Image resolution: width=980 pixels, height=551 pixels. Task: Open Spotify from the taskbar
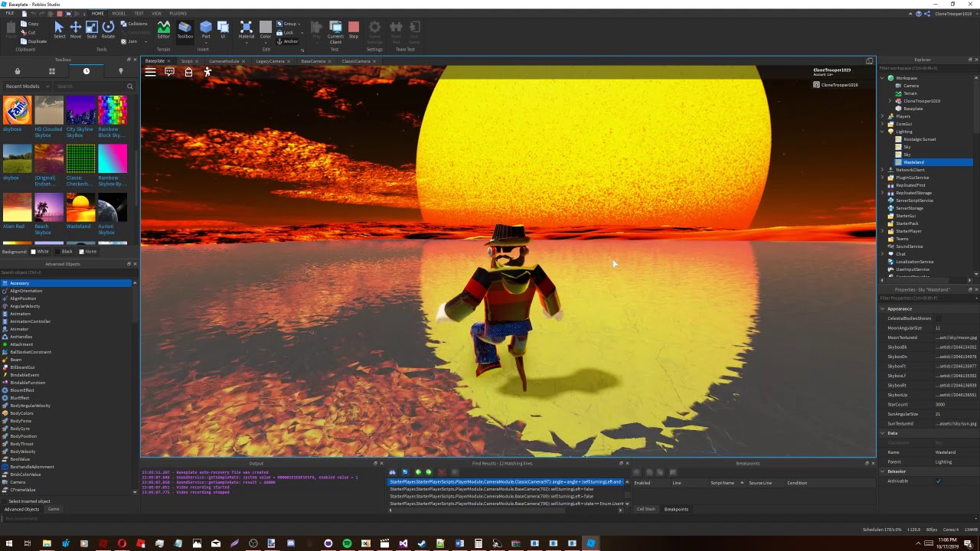tap(347, 543)
